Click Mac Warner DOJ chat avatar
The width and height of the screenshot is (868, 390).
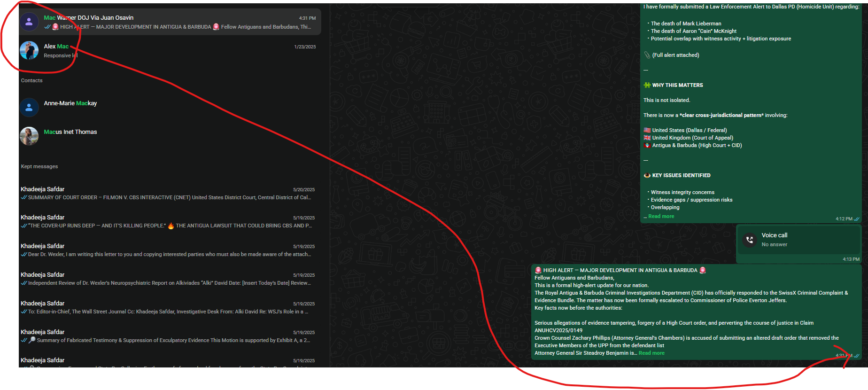pos(29,22)
